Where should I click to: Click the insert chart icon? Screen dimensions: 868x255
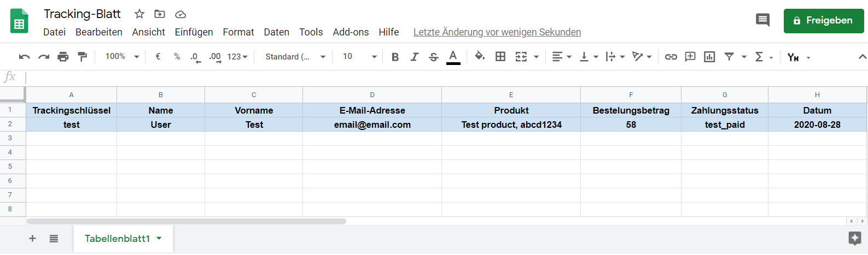pos(709,57)
